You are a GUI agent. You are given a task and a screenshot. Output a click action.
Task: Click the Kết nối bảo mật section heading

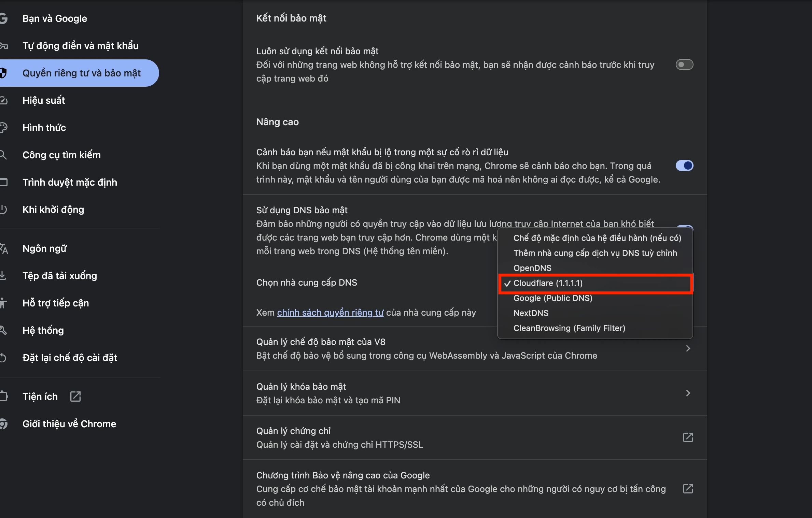pyautogui.click(x=291, y=18)
